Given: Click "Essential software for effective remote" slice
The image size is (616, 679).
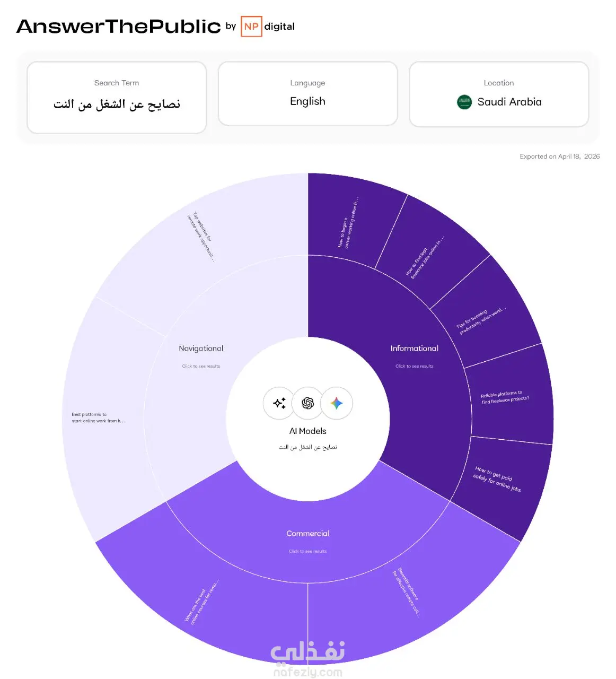Looking at the screenshot, I should click(407, 592).
